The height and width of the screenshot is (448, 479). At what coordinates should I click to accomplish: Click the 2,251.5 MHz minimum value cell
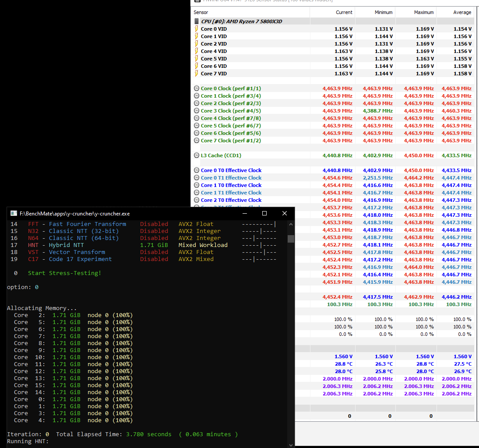click(377, 177)
